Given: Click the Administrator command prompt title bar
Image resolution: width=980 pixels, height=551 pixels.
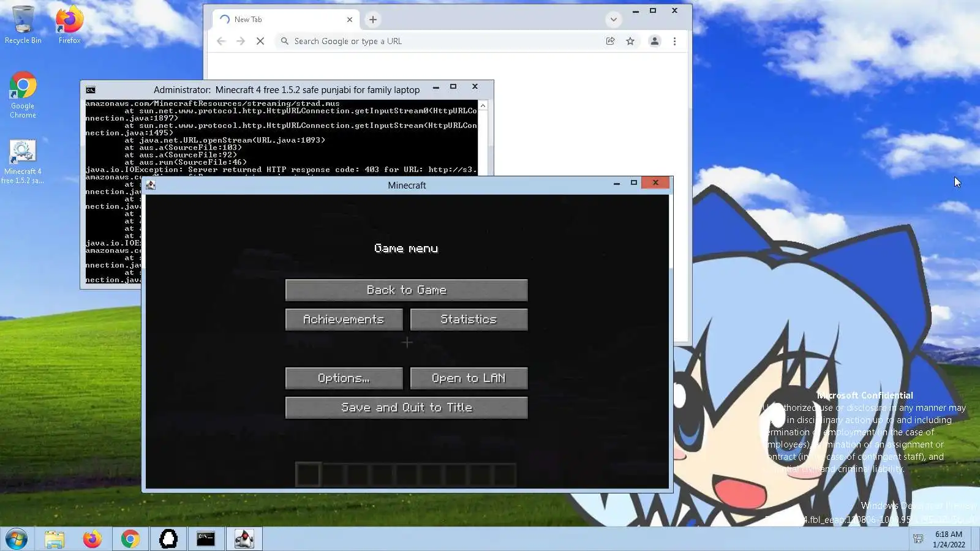Looking at the screenshot, I should coord(287,90).
